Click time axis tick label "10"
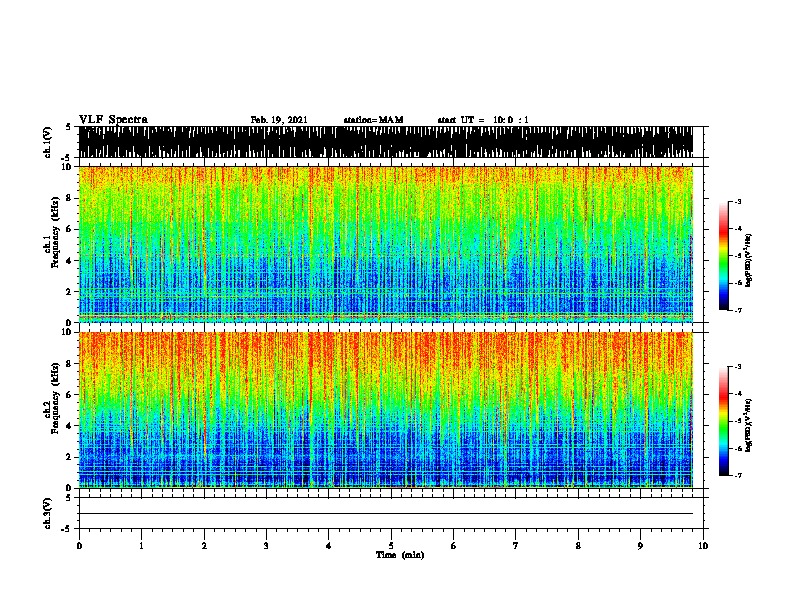792x612 pixels. [x=703, y=546]
